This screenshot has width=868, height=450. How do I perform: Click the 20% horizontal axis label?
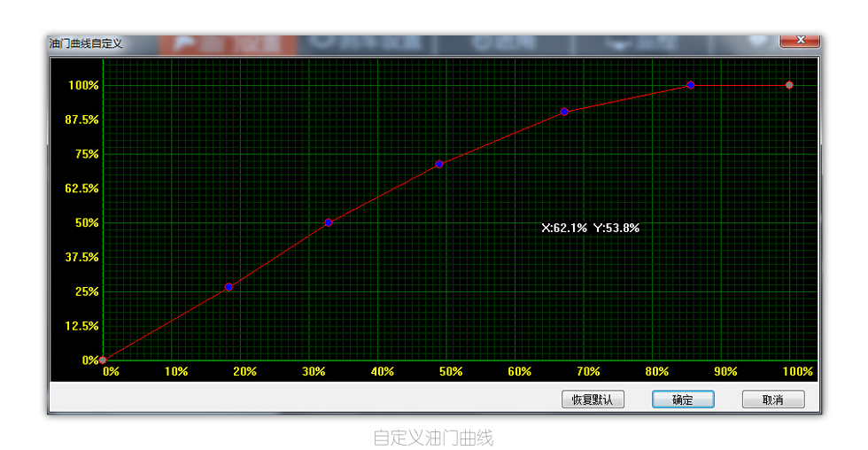tap(244, 371)
